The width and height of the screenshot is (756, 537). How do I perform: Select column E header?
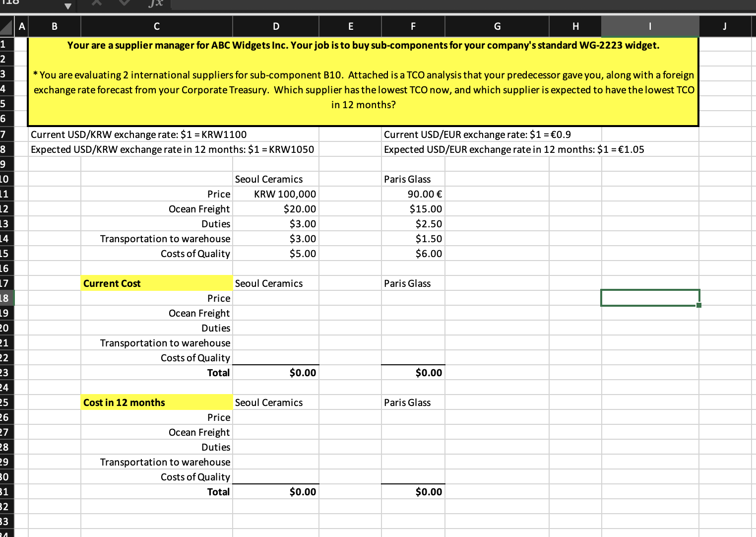[350, 26]
